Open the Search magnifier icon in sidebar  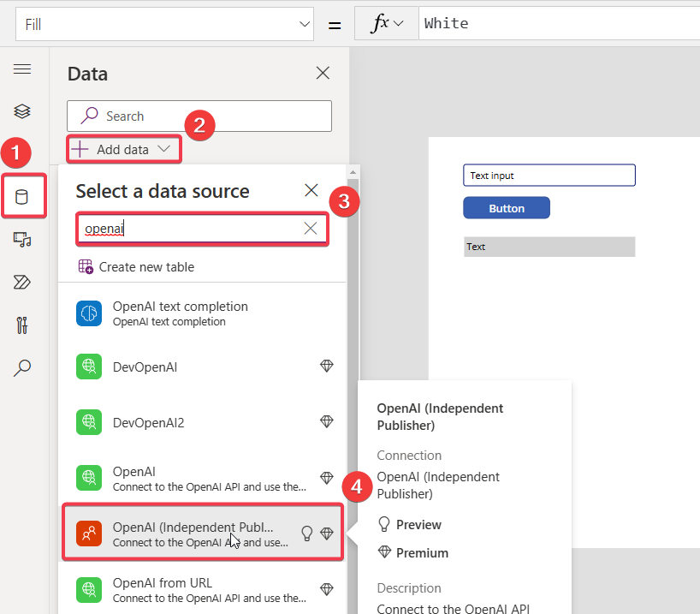(x=22, y=367)
